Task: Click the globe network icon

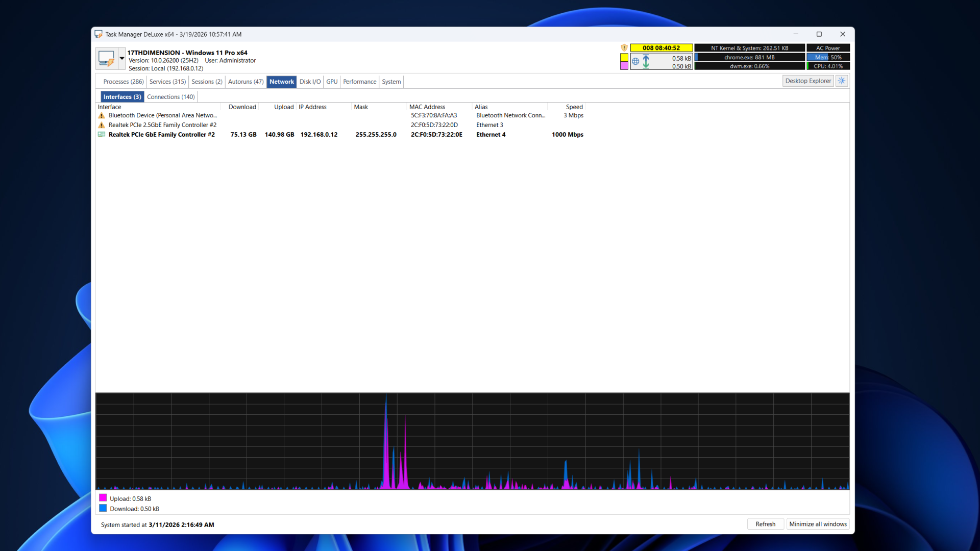Action: coord(635,62)
